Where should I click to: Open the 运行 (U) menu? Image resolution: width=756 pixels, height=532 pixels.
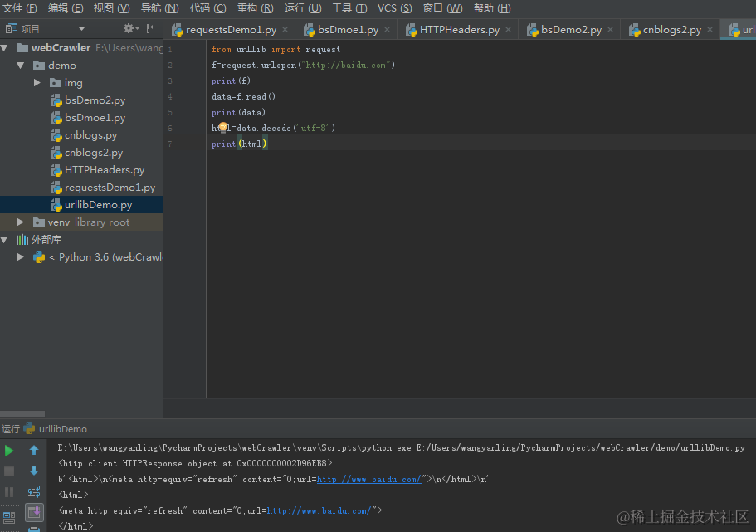303,8
